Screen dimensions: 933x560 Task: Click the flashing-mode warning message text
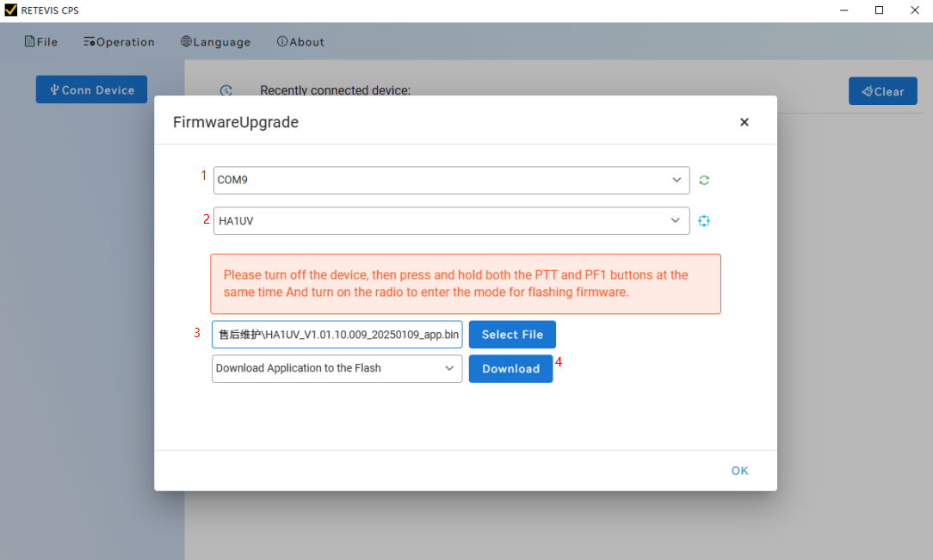pos(456,284)
